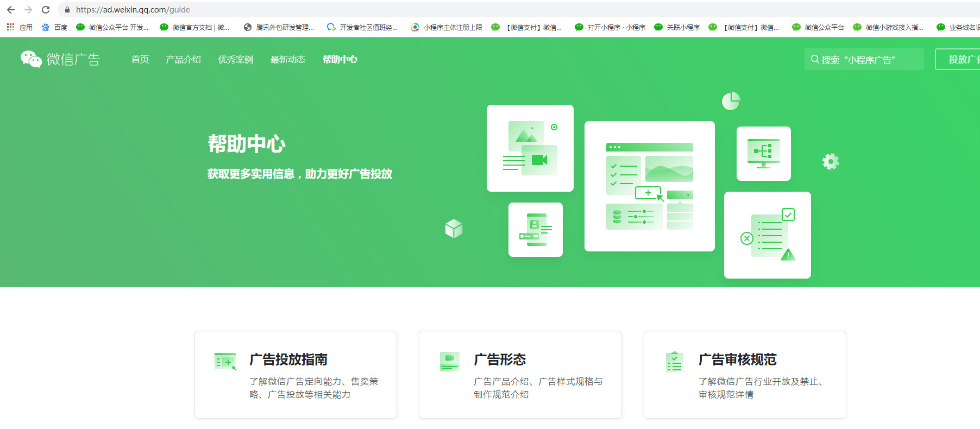The image size is (980, 429).
Task: Open the 微信官方文档 bookmark
Action: [x=194, y=27]
